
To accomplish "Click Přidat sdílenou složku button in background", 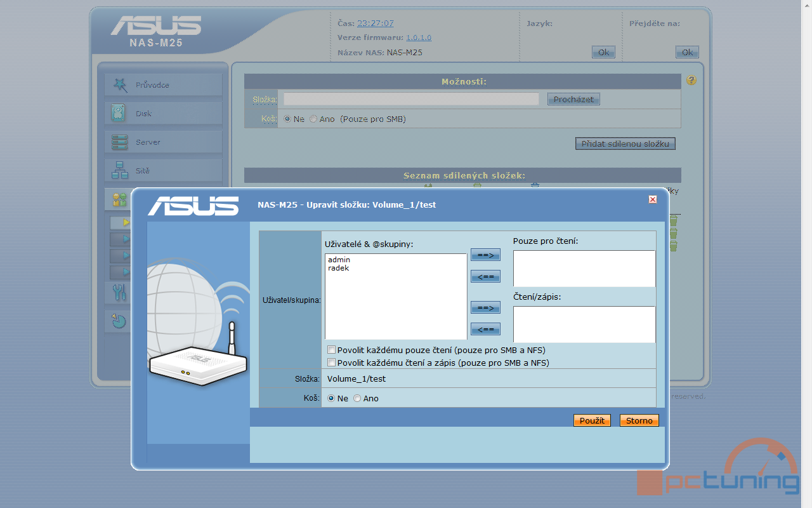I will click(625, 144).
